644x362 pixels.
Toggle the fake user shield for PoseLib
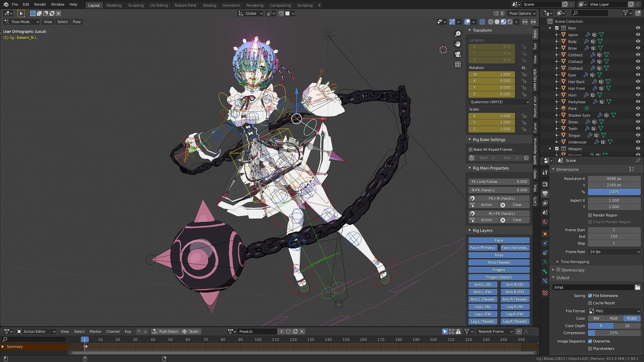[x=288, y=331]
